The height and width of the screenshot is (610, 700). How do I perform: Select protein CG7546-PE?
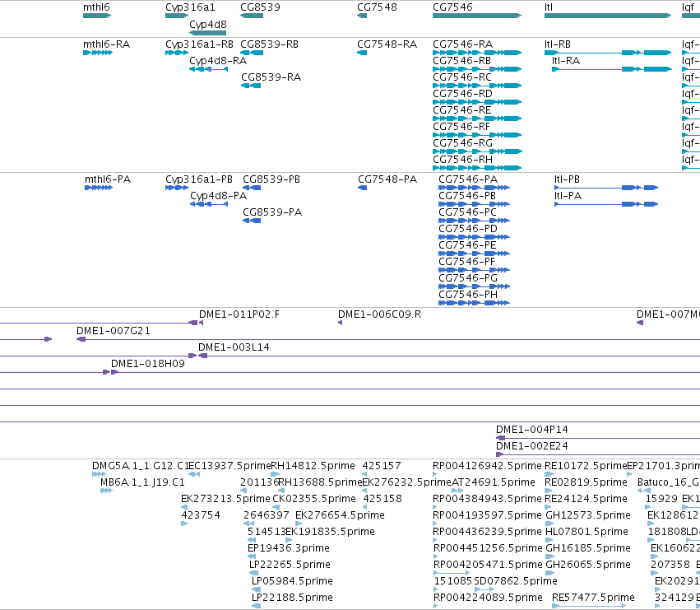tap(474, 254)
